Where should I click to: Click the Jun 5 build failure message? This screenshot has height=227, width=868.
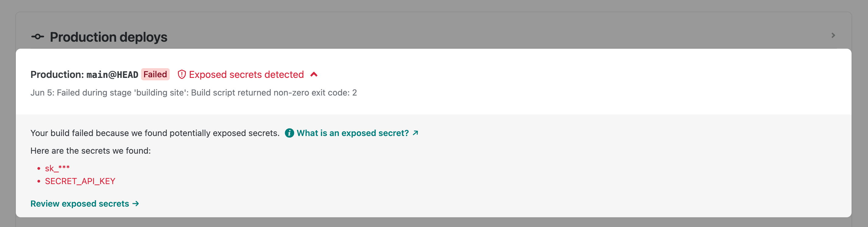tap(194, 93)
